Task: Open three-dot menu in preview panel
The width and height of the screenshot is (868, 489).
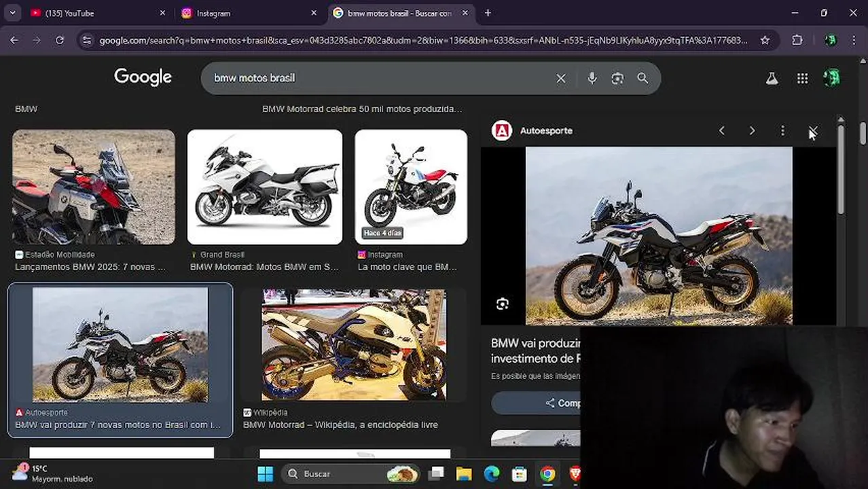Action: [782, 130]
